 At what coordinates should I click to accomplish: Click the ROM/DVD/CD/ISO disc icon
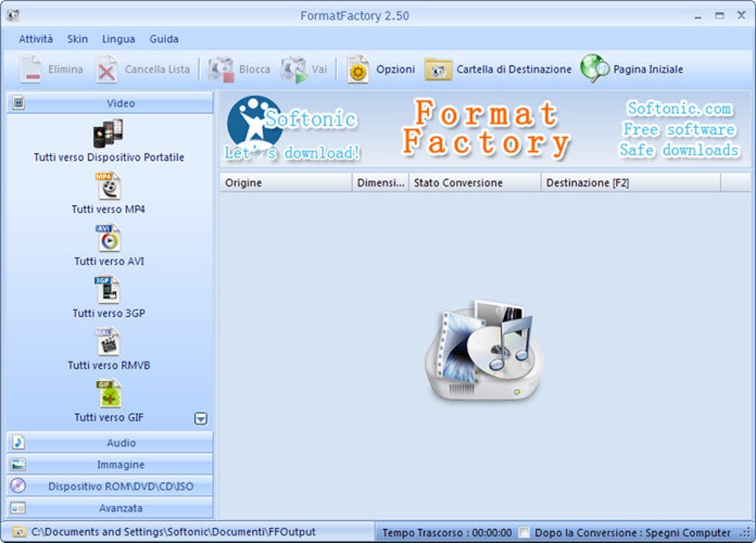(19, 486)
